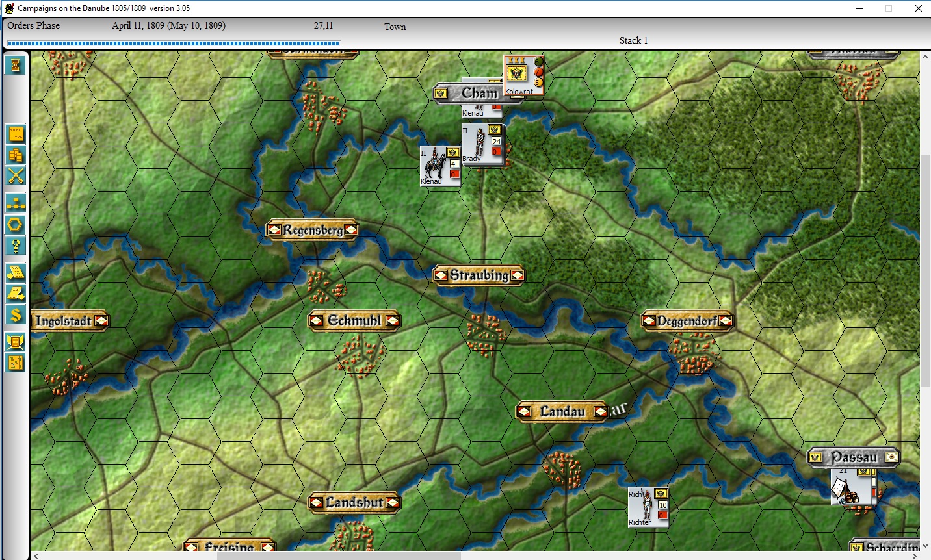The image size is (931, 560).
Task: Click the Ingolstadt town label
Action: (x=70, y=321)
